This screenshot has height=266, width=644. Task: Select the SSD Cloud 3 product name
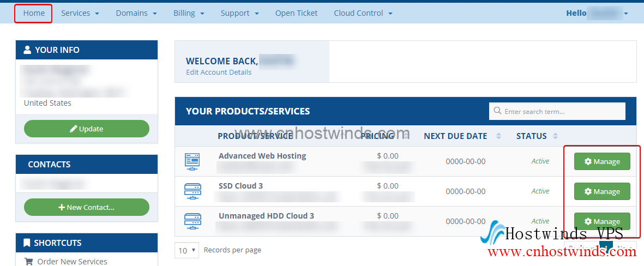pos(240,186)
